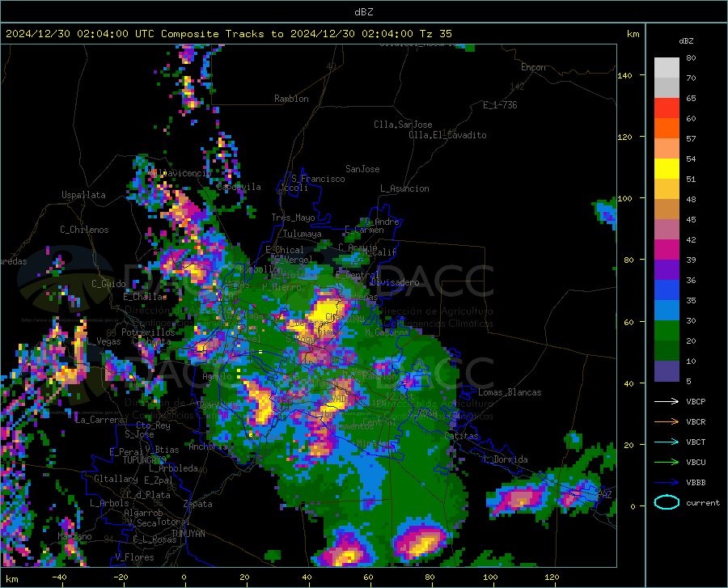Viewport: 728px width, 588px height.
Task: Select the deep orange 57-60 dBZ band
Action: click(667, 129)
